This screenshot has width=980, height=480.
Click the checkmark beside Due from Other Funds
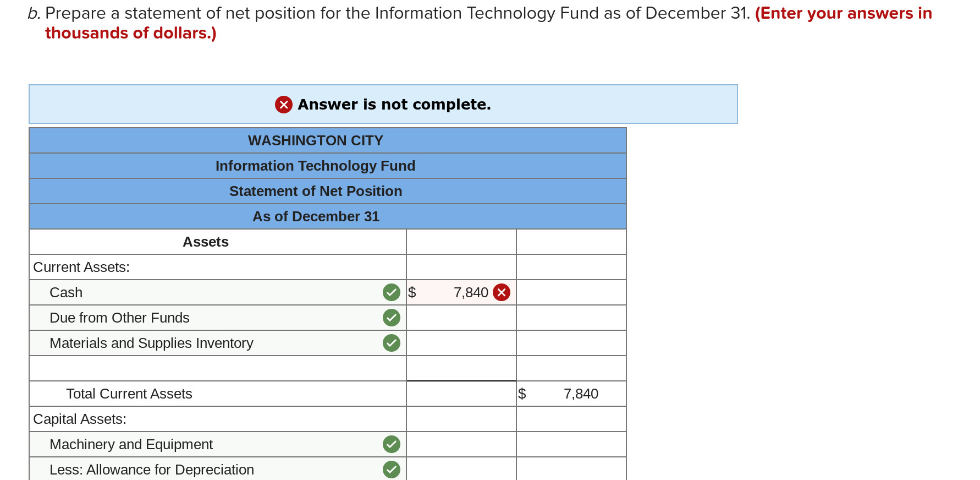[391, 318]
